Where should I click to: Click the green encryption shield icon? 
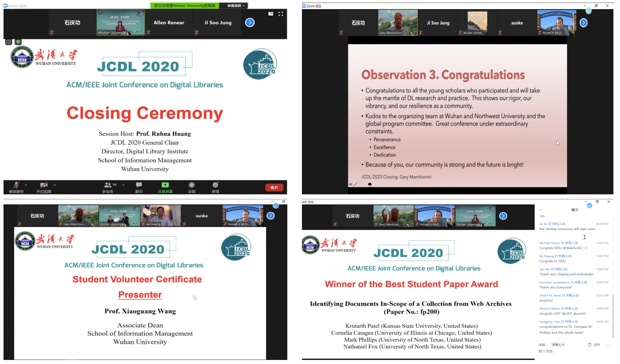[x=18, y=42]
